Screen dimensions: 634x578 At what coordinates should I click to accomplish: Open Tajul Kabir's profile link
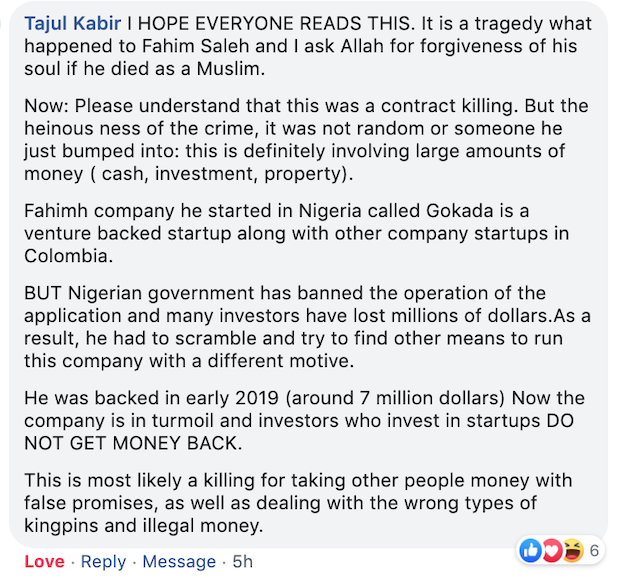pyautogui.click(x=72, y=23)
